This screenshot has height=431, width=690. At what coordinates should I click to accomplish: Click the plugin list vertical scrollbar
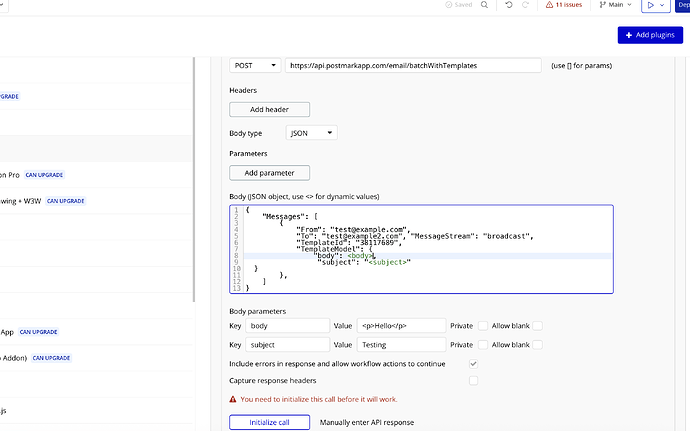pos(194,180)
